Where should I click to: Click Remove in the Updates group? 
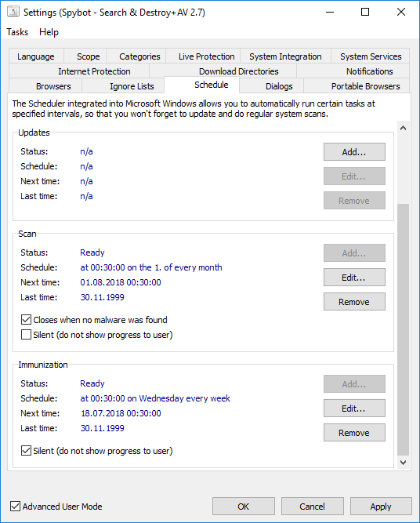354,201
